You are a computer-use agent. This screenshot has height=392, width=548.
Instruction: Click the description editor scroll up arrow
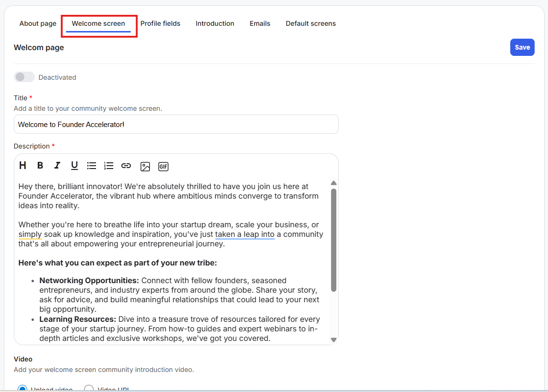(334, 183)
